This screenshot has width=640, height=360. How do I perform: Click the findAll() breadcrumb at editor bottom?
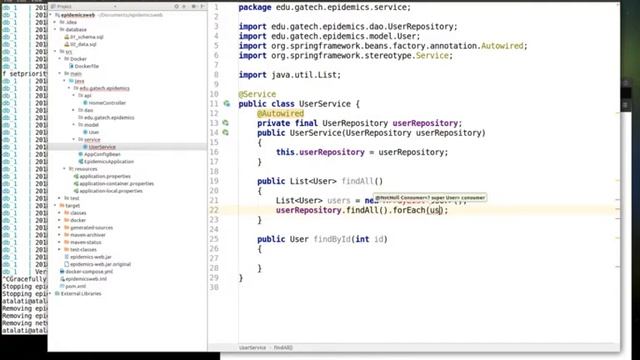(283, 348)
